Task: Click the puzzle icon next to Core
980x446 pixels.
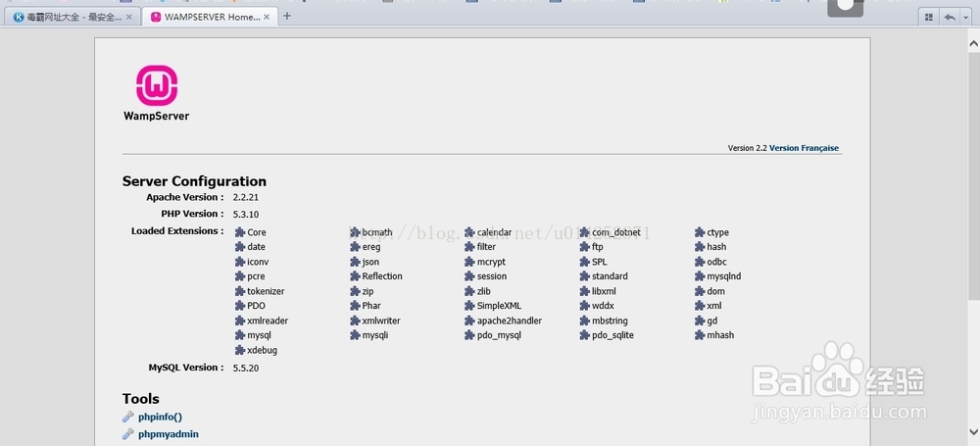Action: (240, 232)
